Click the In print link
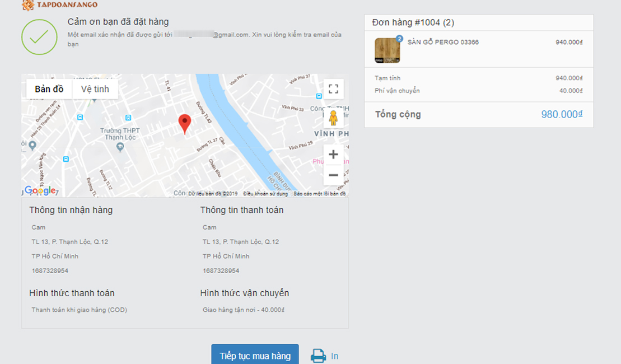The image size is (621, 364). click(x=335, y=356)
